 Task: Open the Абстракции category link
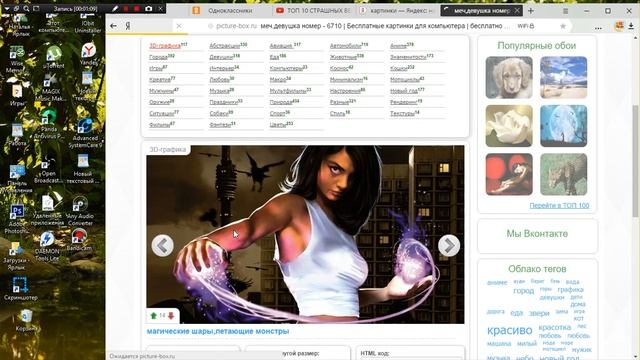(224, 46)
